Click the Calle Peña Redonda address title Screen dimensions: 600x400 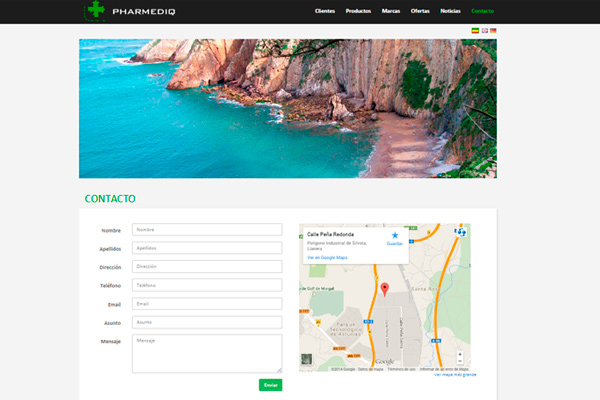coord(330,234)
